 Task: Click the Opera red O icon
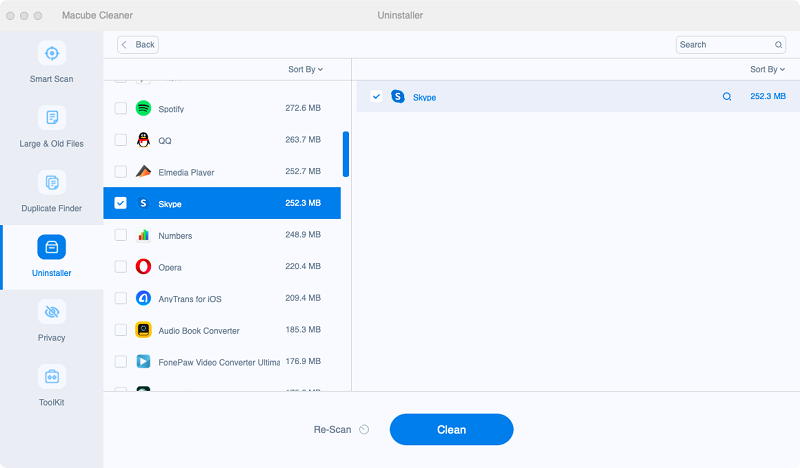[143, 266]
